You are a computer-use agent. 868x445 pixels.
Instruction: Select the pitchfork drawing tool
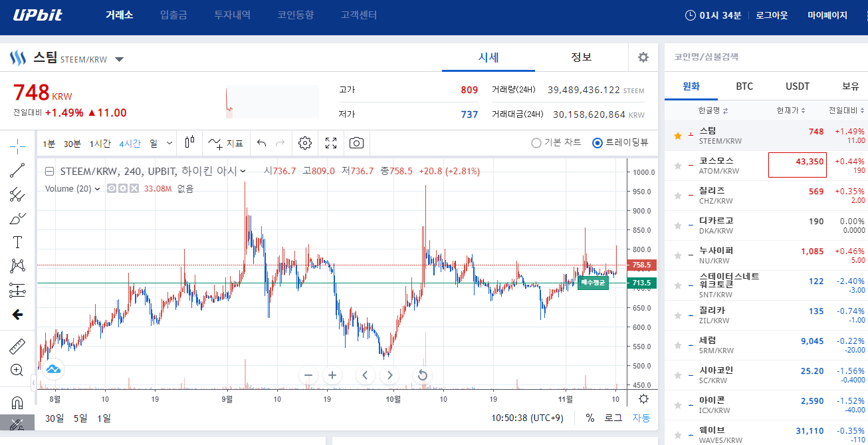click(x=17, y=194)
